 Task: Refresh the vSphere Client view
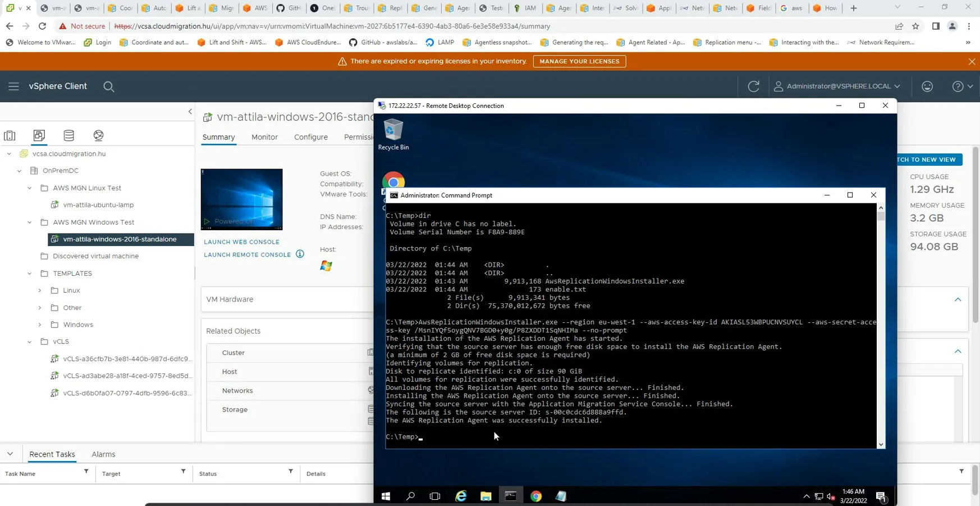[753, 86]
